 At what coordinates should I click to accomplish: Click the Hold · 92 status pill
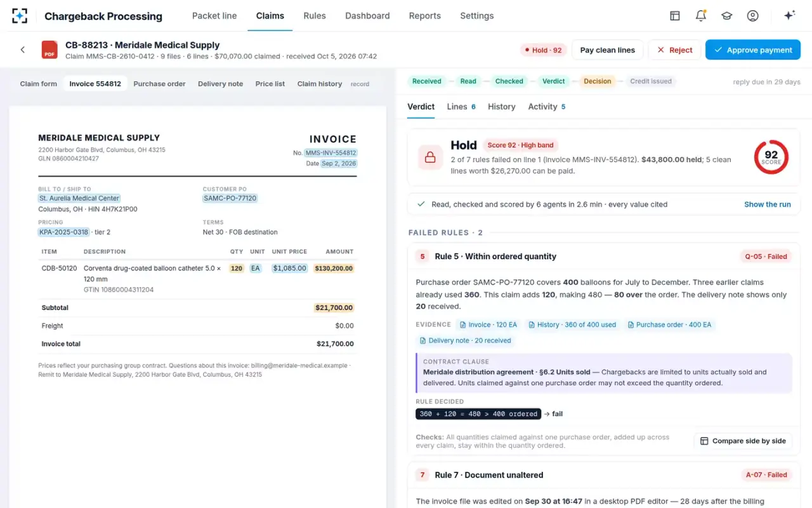click(543, 50)
